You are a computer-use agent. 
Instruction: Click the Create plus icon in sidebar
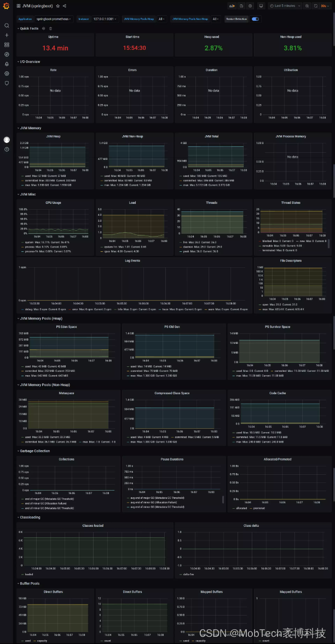pyautogui.click(x=7, y=35)
